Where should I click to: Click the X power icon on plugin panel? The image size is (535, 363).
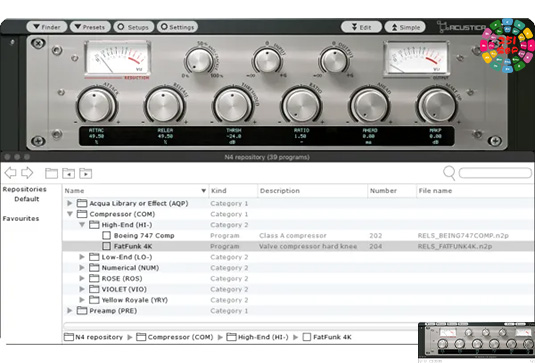click(38, 44)
